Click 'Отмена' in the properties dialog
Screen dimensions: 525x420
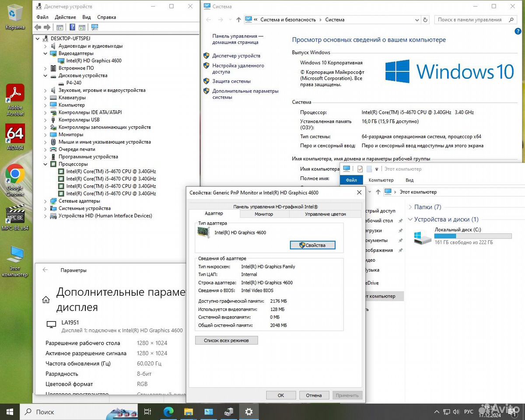[x=314, y=395]
